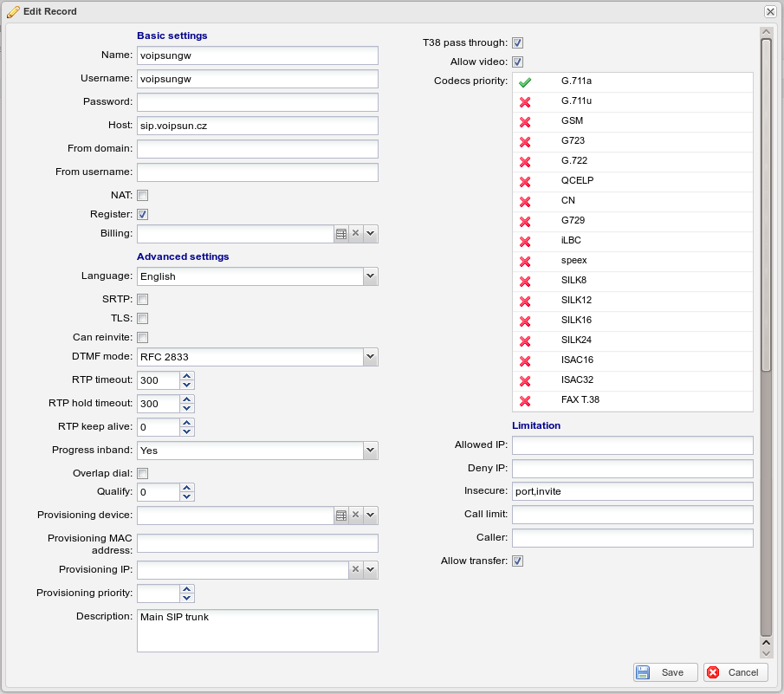This screenshot has height=694, width=784.
Task: Toggle red X icon for G.722 codec
Action: click(x=524, y=162)
